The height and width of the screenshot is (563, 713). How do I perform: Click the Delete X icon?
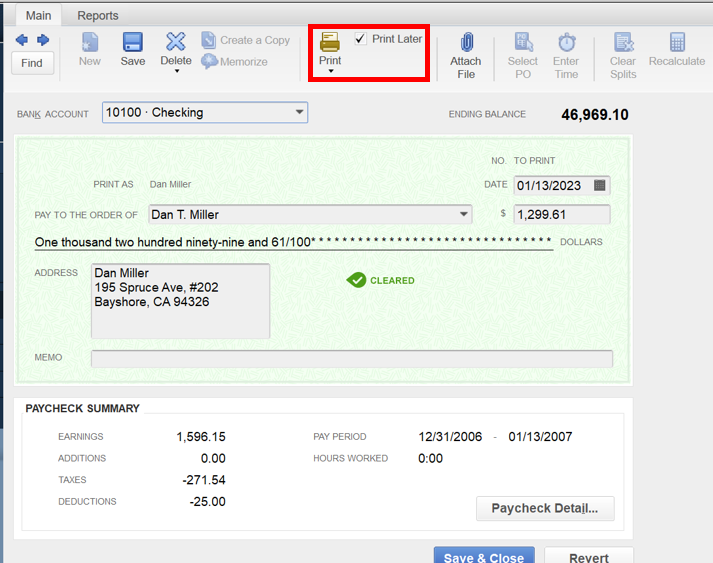[x=176, y=42]
